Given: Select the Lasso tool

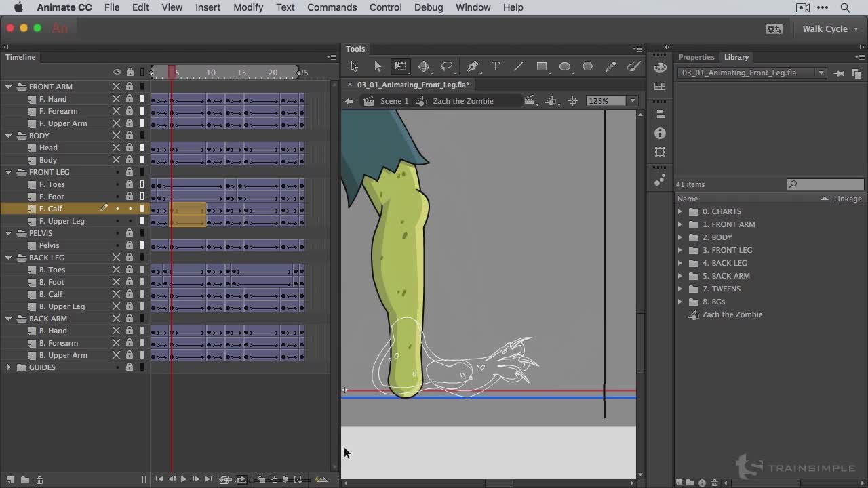Looking at the screenshot, I should (447, 66).
